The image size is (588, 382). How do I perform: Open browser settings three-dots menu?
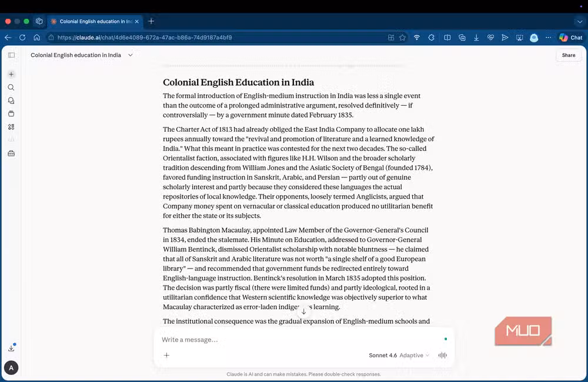pyautogui.click(x=548, y=38)
